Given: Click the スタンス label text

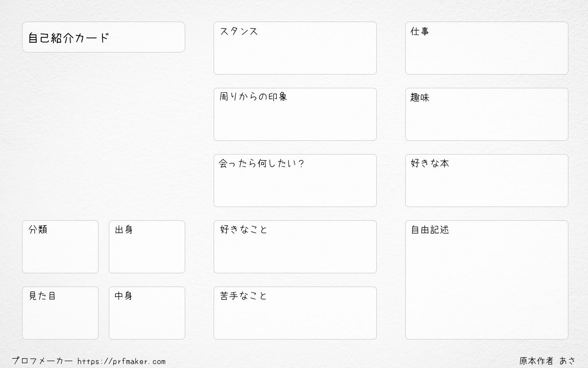Looking at the screenshot, I should click(x=239, y=31).
